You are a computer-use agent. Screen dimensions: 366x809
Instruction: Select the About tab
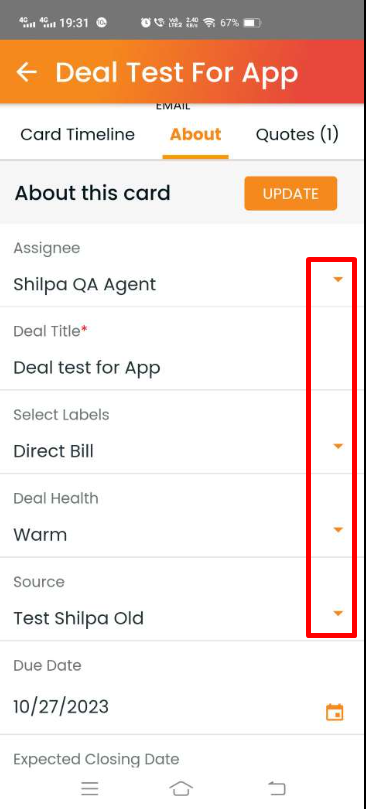[196, 135]
